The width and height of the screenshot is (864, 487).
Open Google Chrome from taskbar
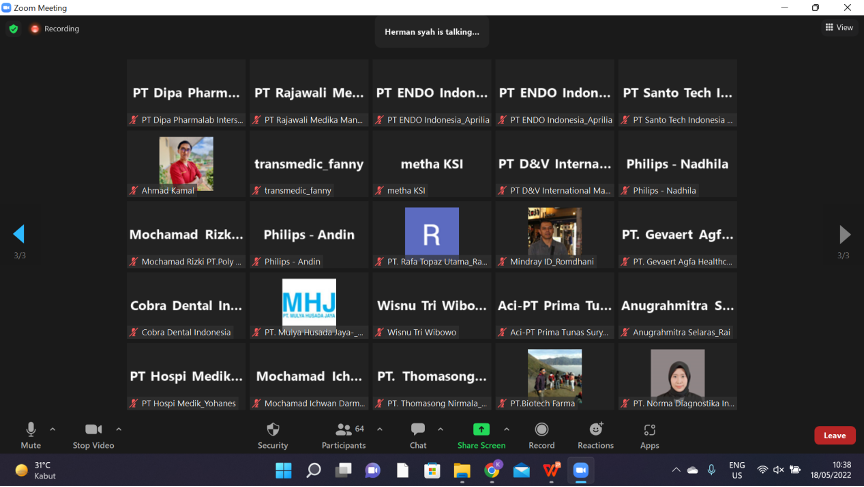point(492,470)
